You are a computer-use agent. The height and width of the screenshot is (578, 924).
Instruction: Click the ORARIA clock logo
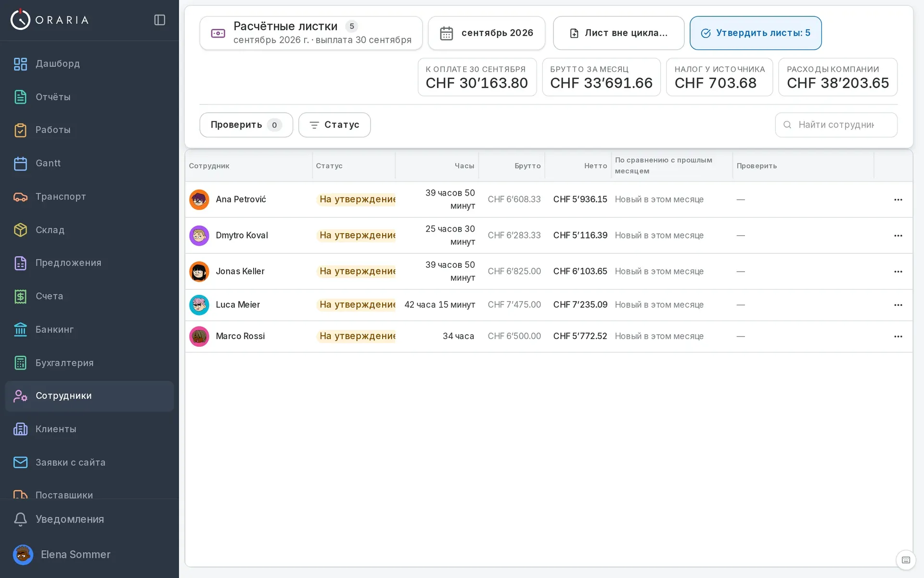[x=20, y=20]
